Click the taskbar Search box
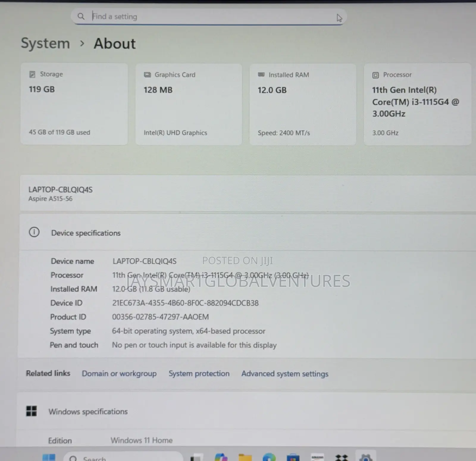Viewport: 476px width, 461px height. pyautogui.click(x=123, y=457)
